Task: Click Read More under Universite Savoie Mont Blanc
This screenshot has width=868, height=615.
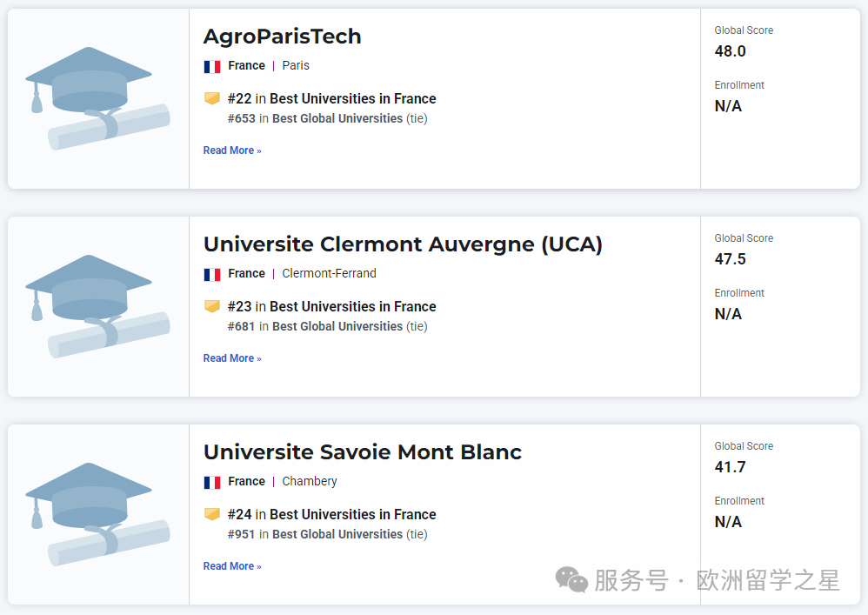Action: point(232,566)
